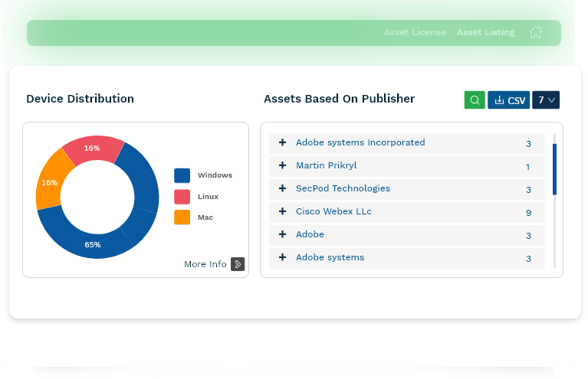The image size is (588, 379).
Task: Click the Linux legend label
Action: [x=208, y=197]
